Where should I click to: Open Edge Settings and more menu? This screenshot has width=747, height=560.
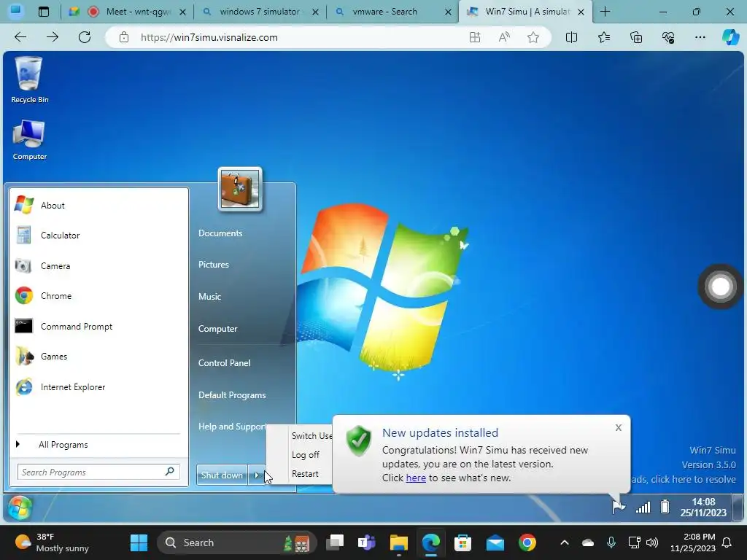tap(700, 37)
